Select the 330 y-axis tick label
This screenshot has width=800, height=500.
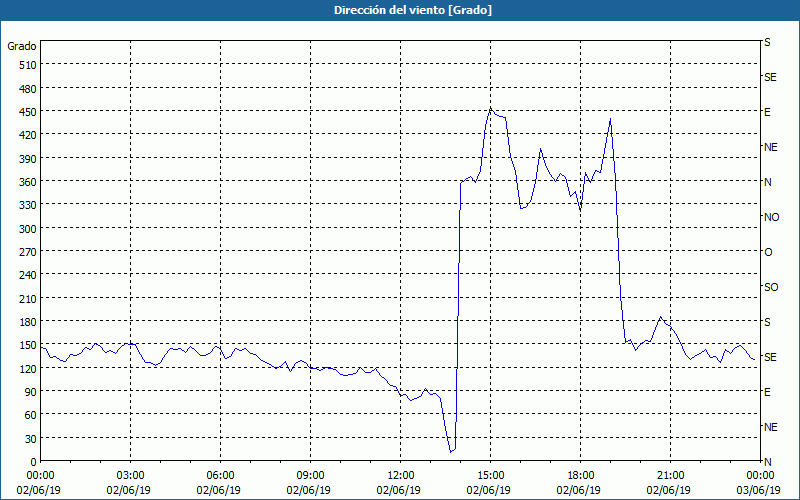click(x=28, y=205)
